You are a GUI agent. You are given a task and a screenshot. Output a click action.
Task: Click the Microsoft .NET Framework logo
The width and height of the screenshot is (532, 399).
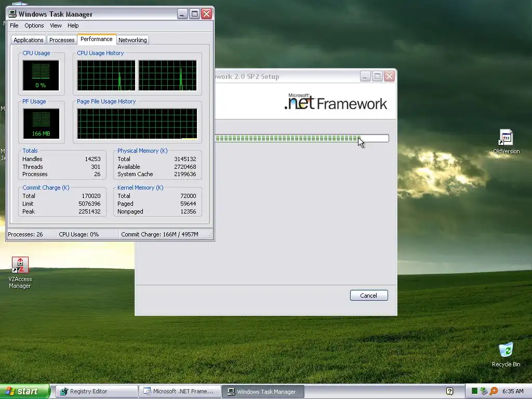pos(336,101)
